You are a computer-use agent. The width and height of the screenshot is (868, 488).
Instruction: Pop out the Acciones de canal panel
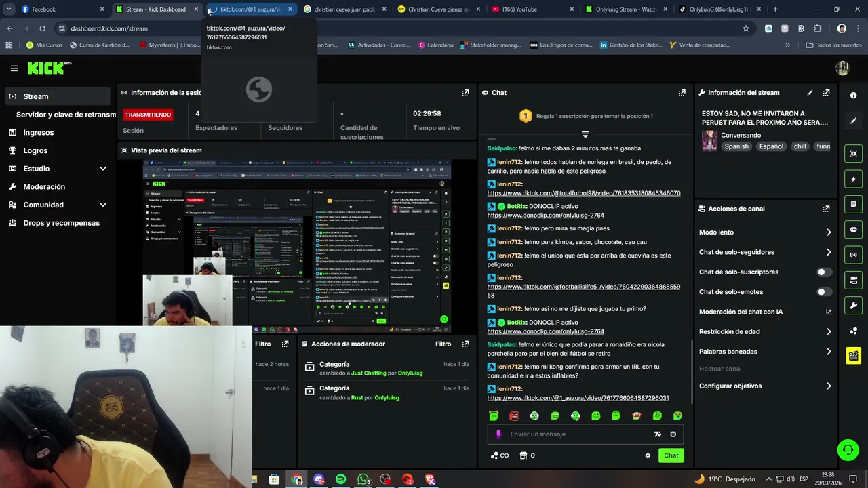826,209
